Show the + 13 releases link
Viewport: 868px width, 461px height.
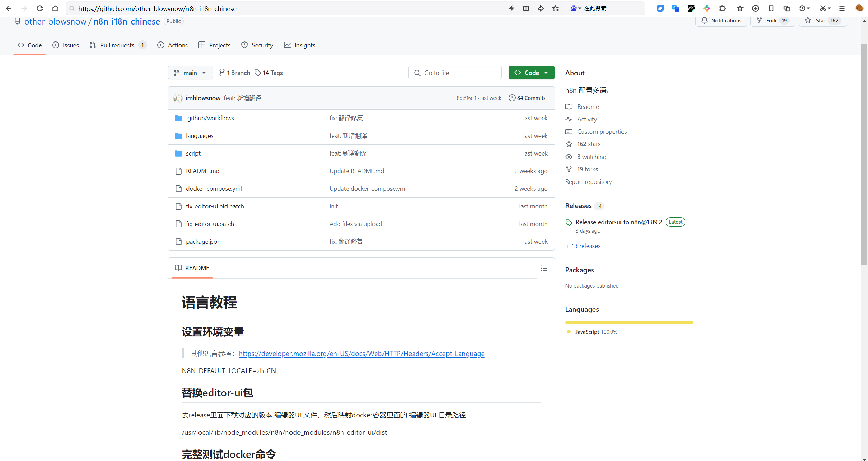click(583, 246)
